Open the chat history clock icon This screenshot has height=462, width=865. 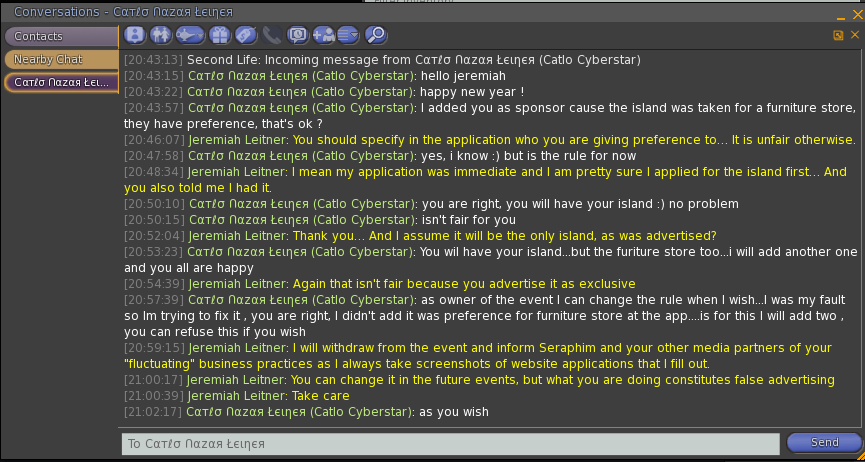298,35
